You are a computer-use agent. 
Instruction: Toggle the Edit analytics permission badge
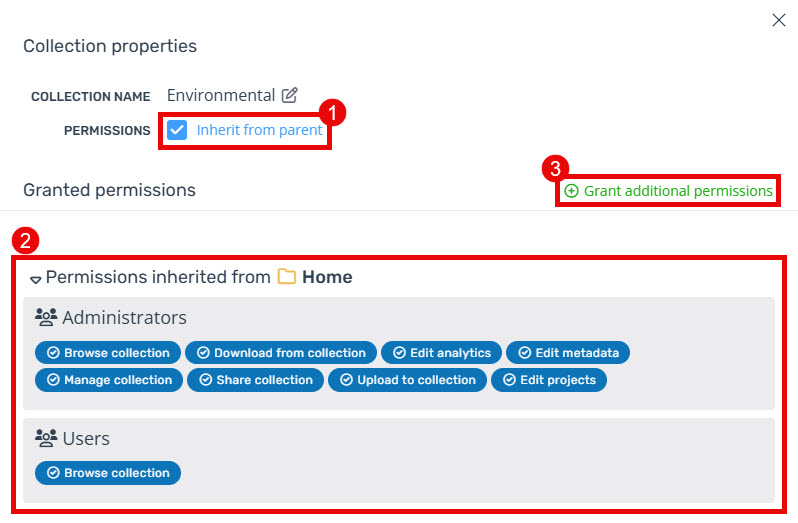click(x=441, y=353)
